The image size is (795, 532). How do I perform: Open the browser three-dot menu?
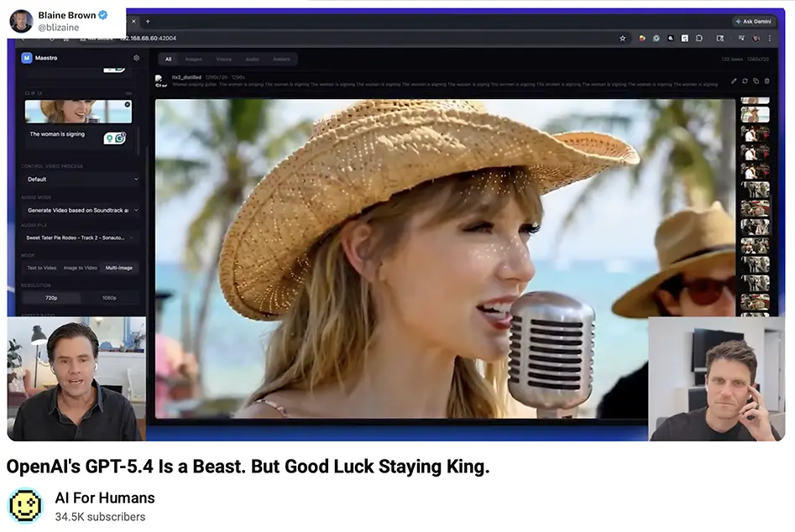tap(770, 38)
